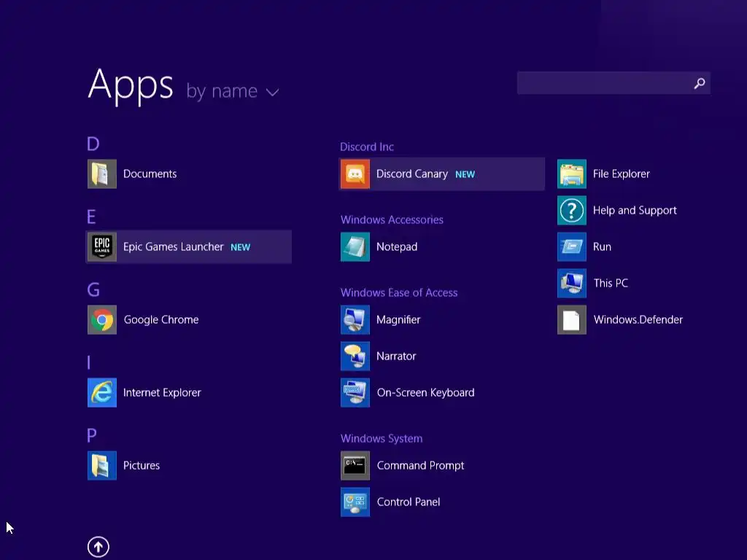Start the Narrator icon

[x=355, y=356]
